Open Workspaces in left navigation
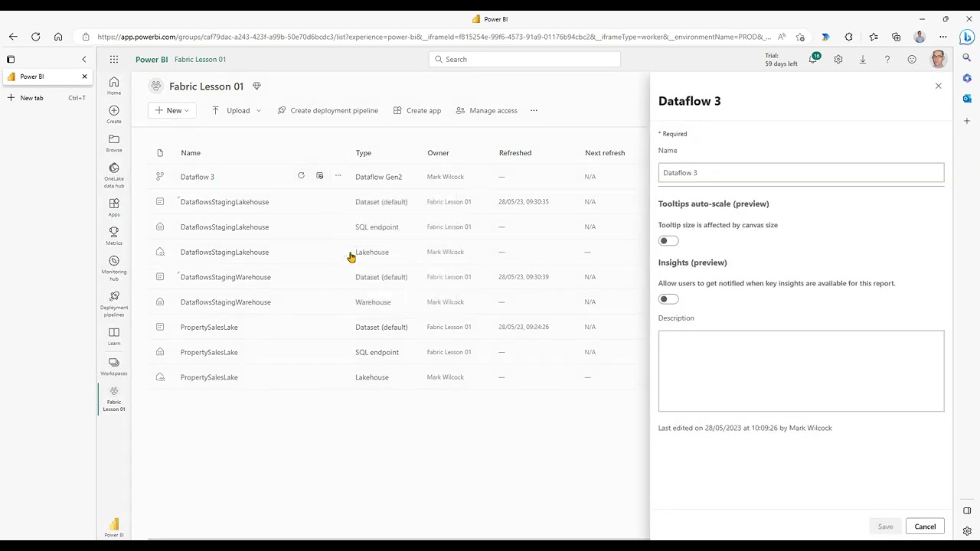Image resolution: width=980 pixels, height=551 pixels. click(x=114, y=367)
